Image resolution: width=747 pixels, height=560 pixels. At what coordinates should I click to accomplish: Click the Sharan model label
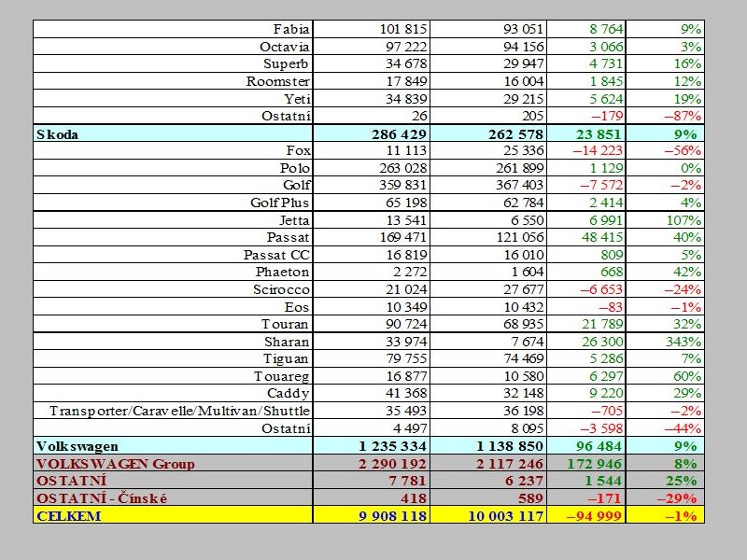point(287,342)
